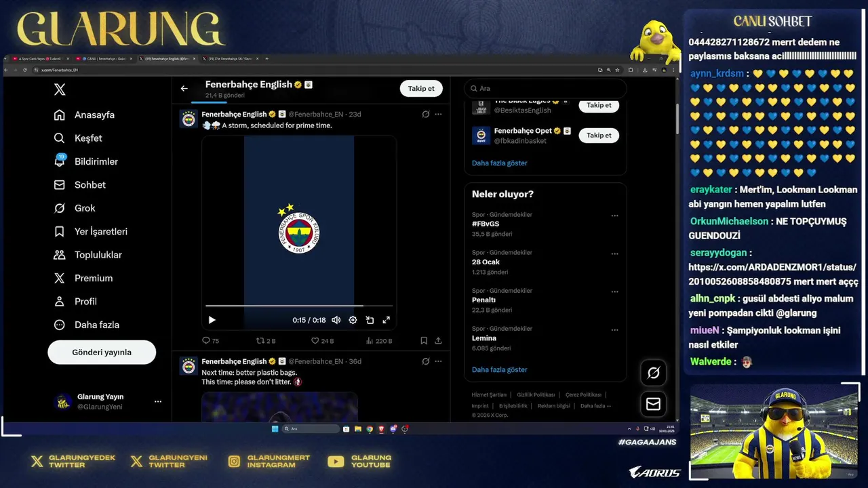Image resolution: width=868 pixels, height=488 pixels.
Task: Click the browser address bar x.com/Fenerbahce_EN
Action: 60,70
